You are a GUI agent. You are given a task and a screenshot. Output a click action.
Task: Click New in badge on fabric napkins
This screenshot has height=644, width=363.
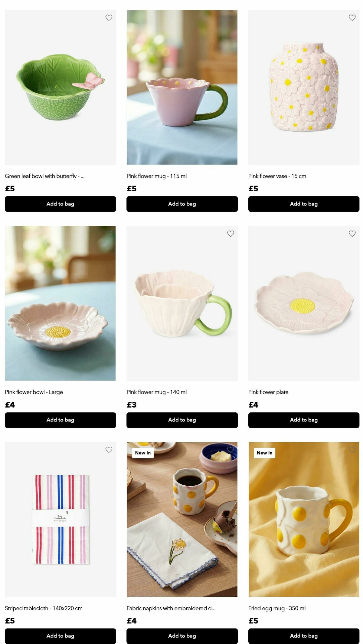point(143,453)
